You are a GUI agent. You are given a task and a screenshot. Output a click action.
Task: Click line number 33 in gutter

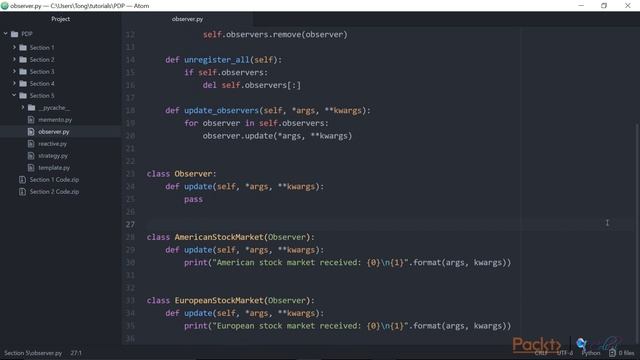pyautogui.click(x=130, y=300)
